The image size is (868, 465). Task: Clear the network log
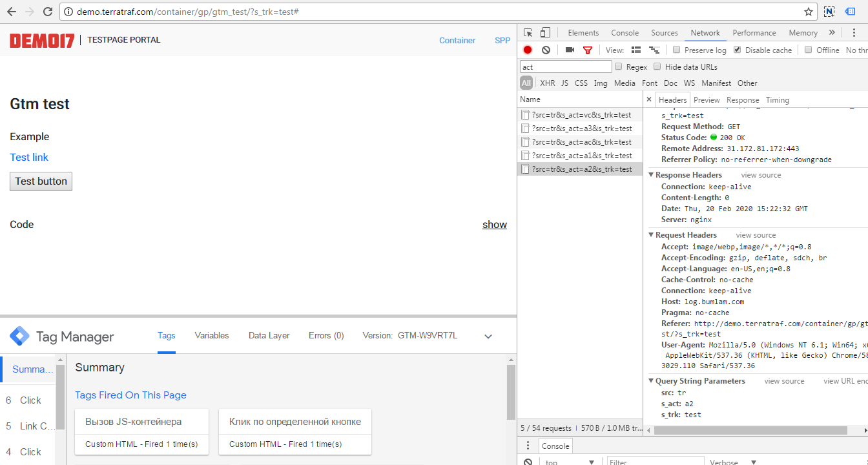546,50
